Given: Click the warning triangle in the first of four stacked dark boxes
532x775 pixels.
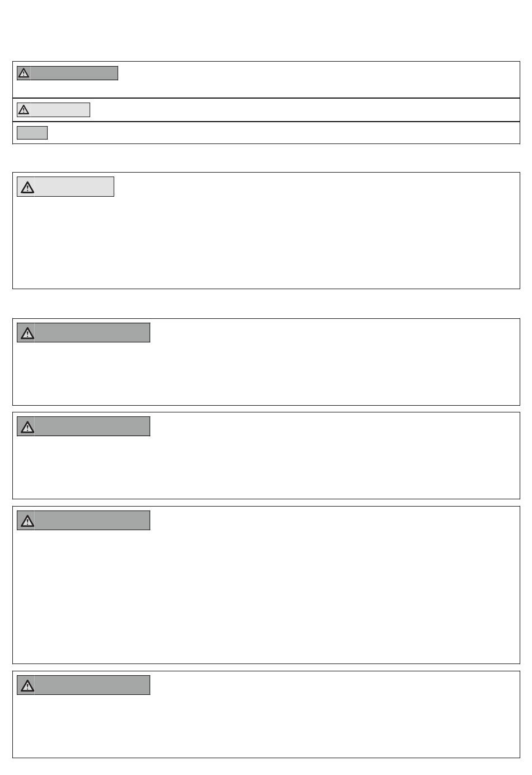Looking at the screenshot, I should click(27, 333).
